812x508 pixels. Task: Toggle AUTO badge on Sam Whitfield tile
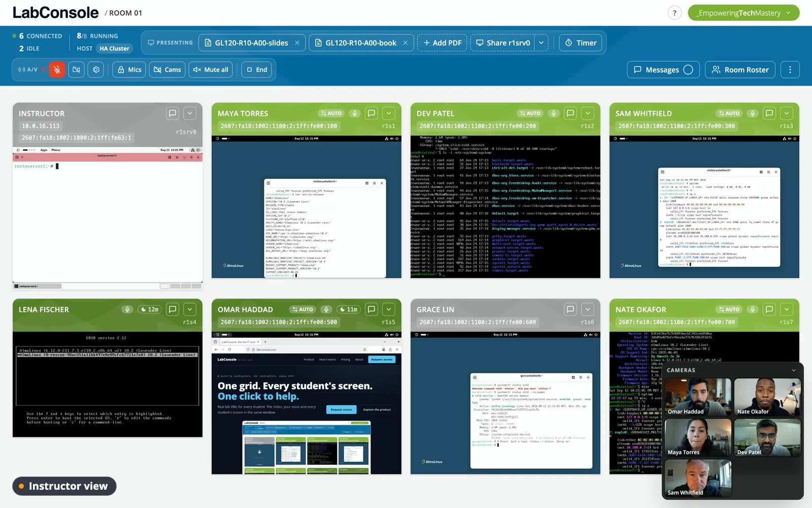[x=729, y=113]
